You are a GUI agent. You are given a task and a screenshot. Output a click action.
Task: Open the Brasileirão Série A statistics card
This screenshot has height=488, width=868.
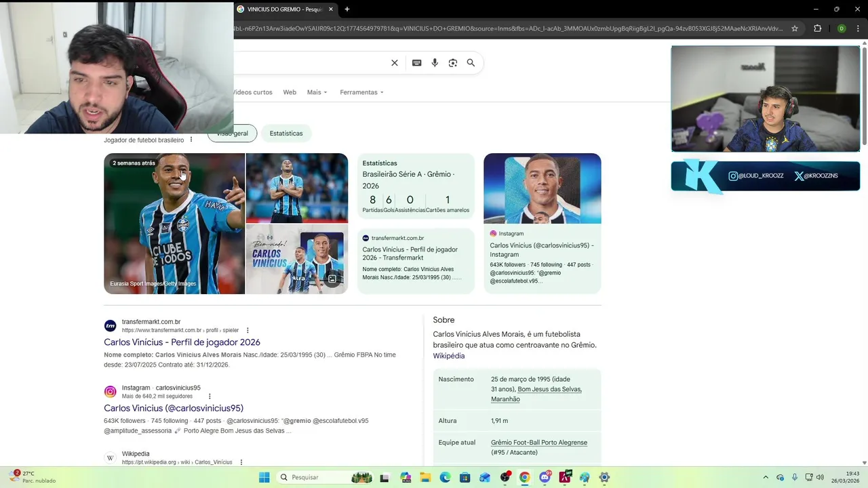416,186
